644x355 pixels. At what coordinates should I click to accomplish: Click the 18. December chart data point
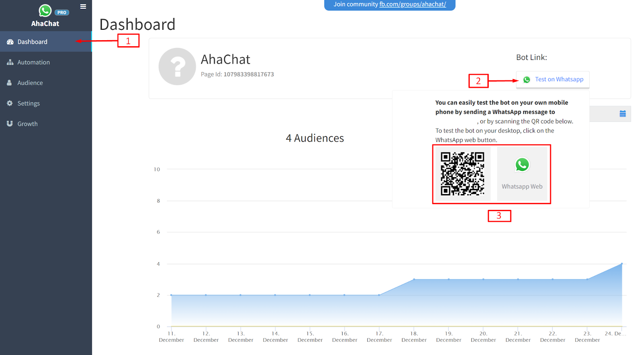point(414,279)
